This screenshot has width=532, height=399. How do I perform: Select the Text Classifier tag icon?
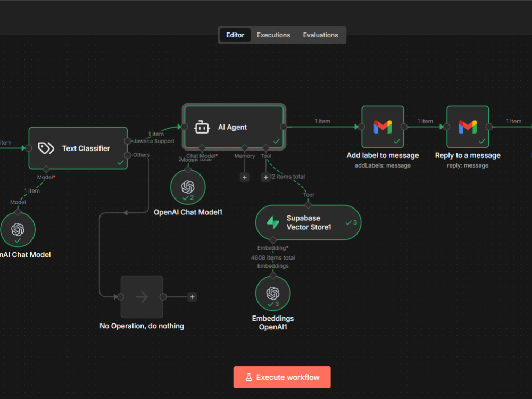[46, 148]
